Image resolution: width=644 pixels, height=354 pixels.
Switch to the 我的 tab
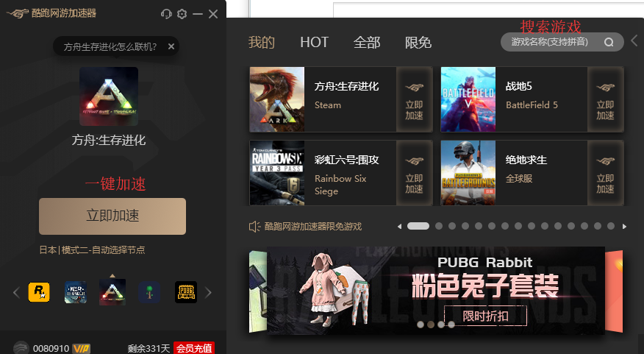coord(262,43)
